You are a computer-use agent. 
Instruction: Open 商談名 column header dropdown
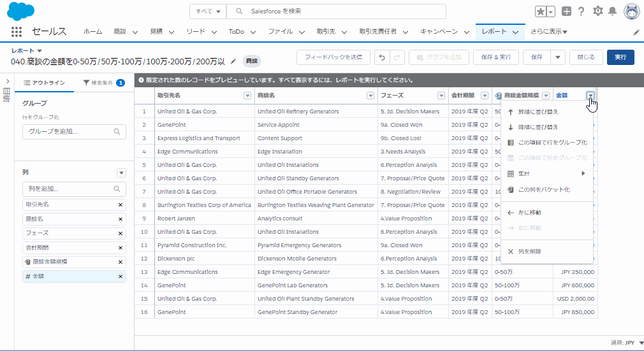(x=370, y=96)
